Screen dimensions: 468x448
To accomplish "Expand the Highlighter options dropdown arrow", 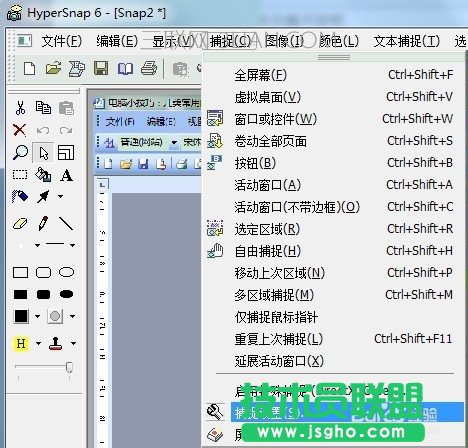I will pos(38,343).
